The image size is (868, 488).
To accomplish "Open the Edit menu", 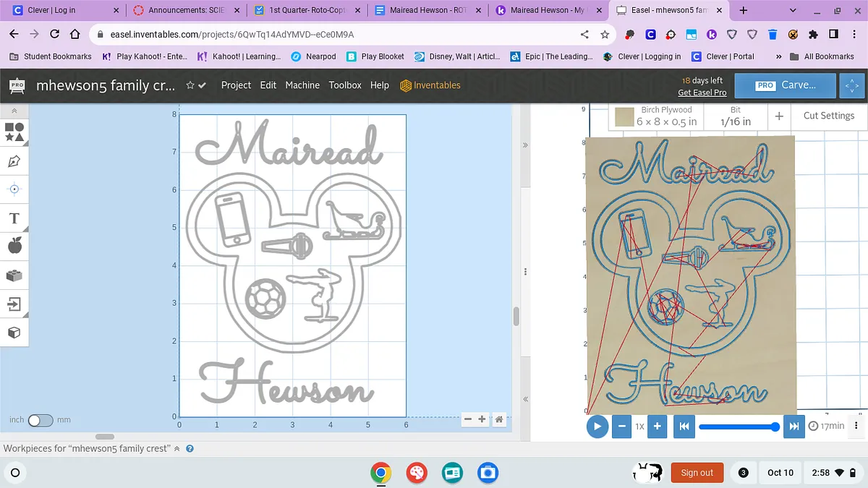I will (268, 85).
